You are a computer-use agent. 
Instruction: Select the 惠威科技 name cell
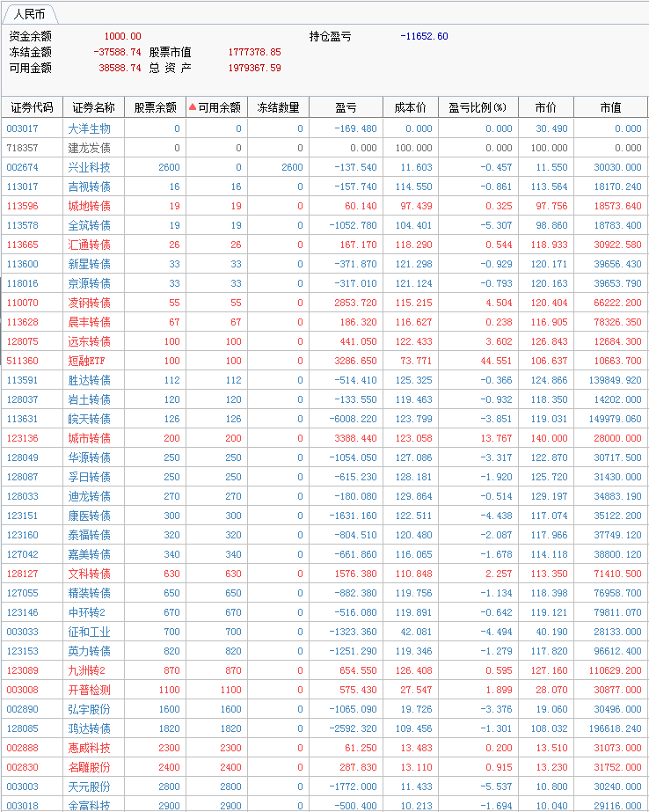[90, 748]
